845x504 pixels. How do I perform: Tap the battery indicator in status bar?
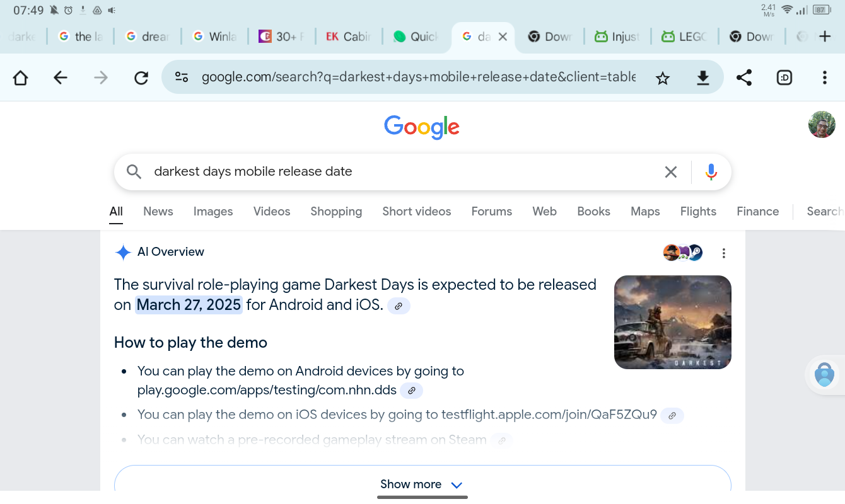(x=820, y=9)
